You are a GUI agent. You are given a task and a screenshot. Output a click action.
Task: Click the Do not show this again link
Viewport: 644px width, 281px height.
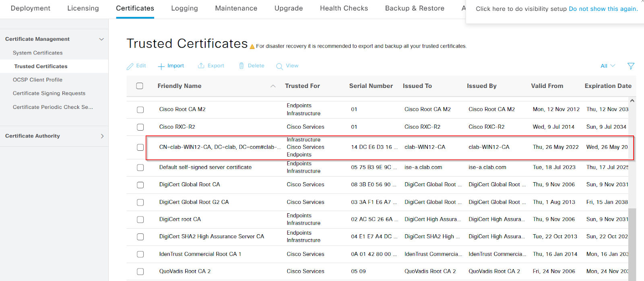pos(603,9)
